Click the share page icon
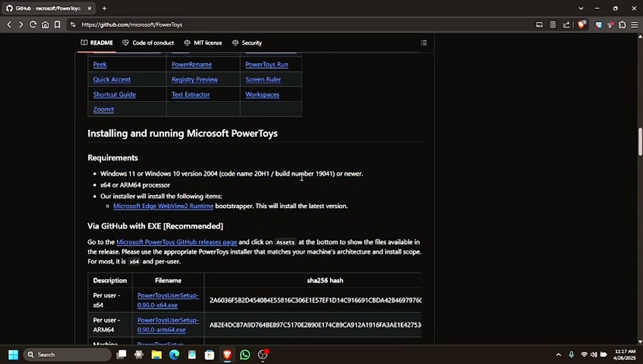Screen dimensions: 643x364 point(566,24)
